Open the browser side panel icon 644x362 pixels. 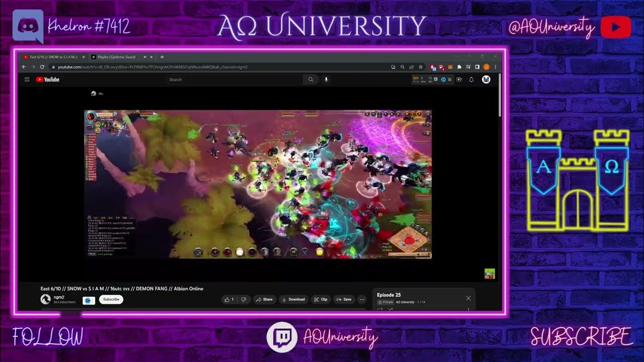(477, 67)
